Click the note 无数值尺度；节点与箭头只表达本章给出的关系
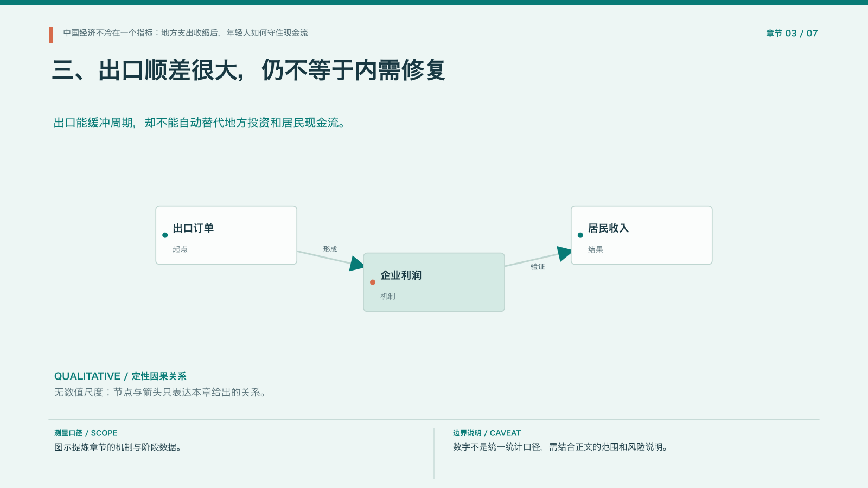 tap(160, 393)
